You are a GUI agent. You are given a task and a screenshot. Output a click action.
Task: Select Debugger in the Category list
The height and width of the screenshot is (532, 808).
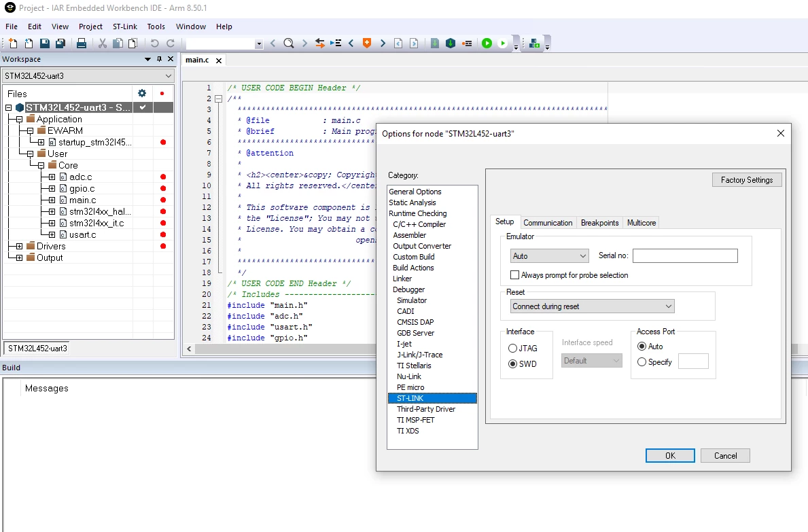408,289
